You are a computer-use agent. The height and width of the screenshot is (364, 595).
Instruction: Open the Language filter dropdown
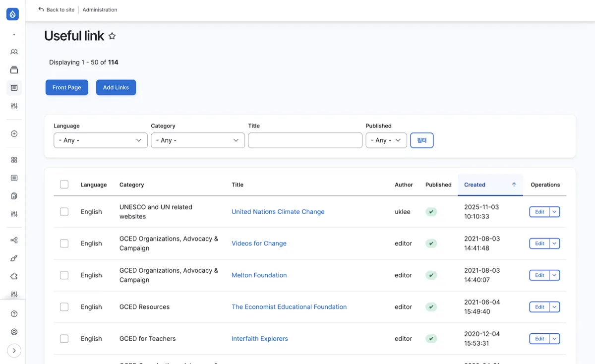tap(100, 140)
